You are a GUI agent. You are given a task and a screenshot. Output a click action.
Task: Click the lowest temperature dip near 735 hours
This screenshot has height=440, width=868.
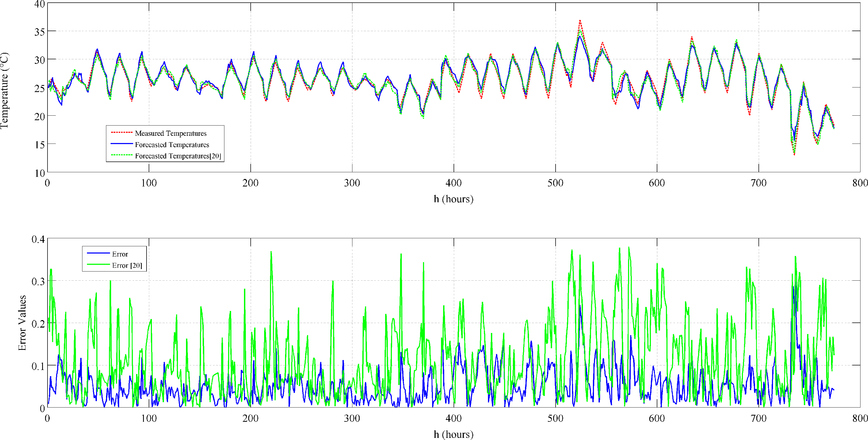(794, 155)
